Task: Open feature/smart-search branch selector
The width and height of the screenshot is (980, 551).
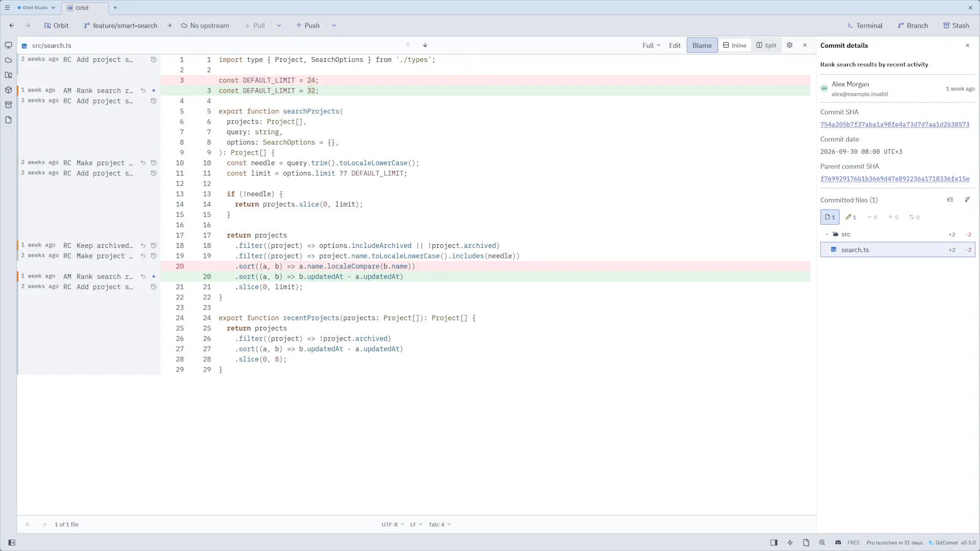Action: pos(121,26)
